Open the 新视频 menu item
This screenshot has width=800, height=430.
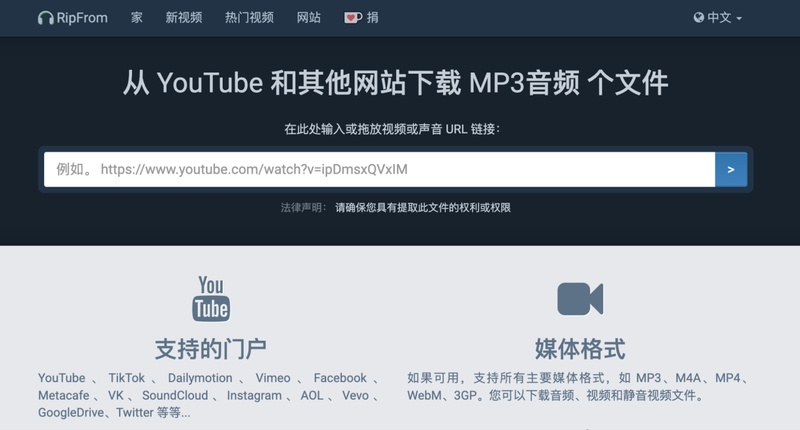pos(184,18)
